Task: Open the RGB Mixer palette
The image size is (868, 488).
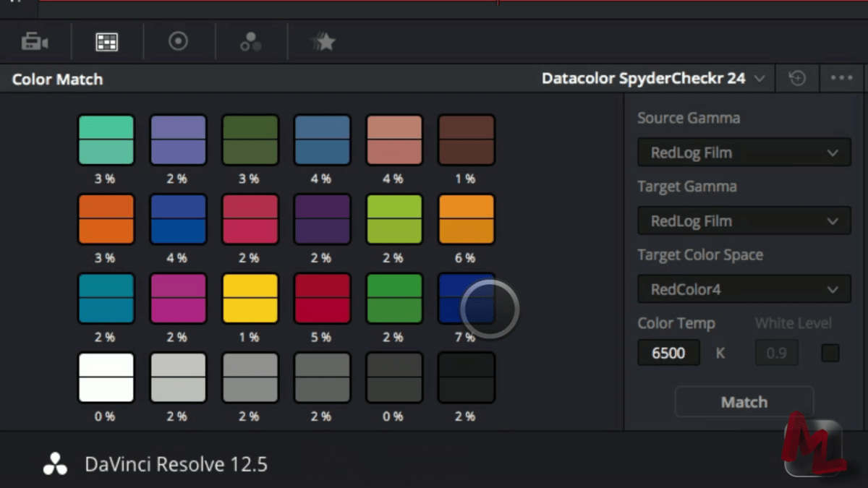Action: (x=251, y=41)
